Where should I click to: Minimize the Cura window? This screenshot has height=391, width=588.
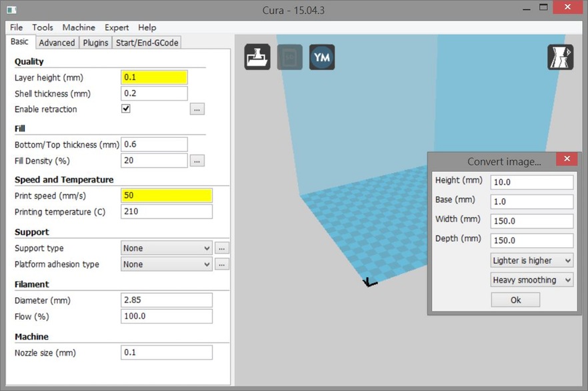pos(527,8)
